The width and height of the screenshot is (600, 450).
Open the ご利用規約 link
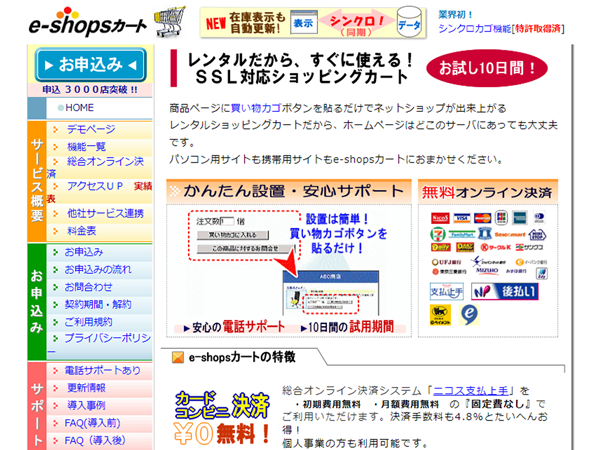88,322
